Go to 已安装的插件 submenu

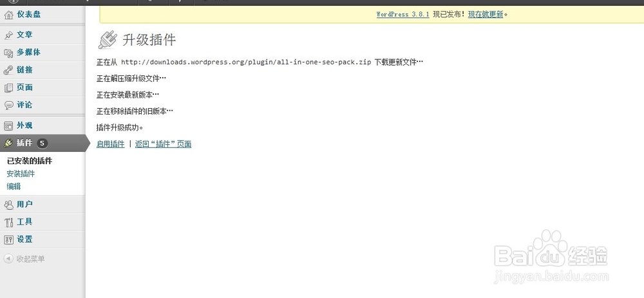click(x=30, y=161)
